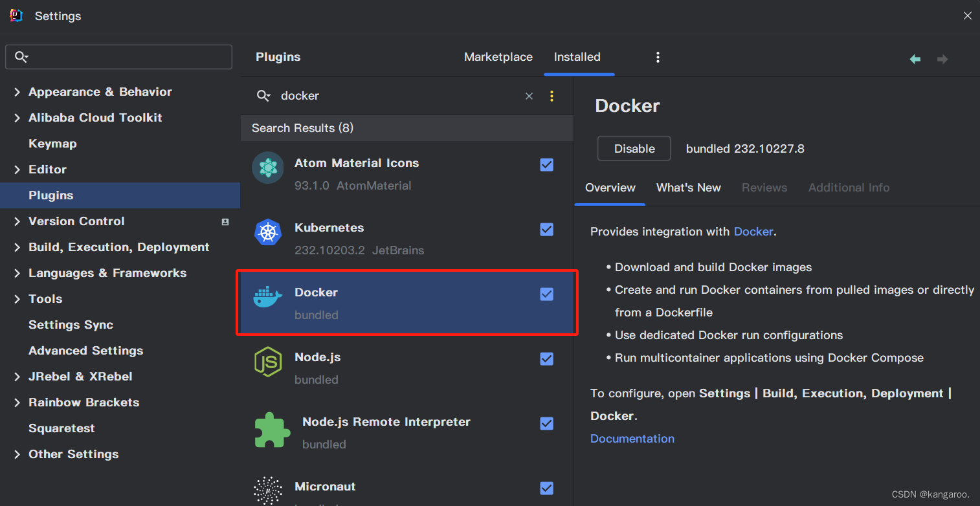Open the Plugins manage options kebab menu
Viewport: 980px width, 506px height.
click(x=658, y=57)
